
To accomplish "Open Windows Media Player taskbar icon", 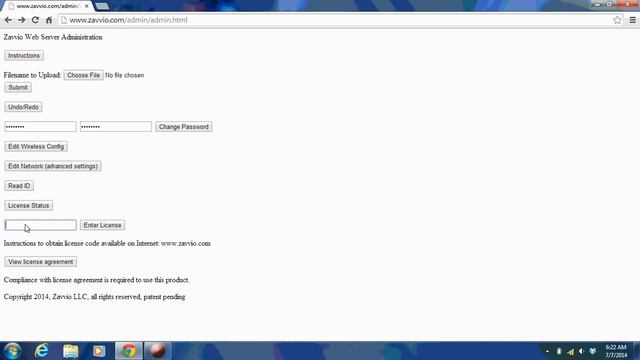I will point(99,351).
